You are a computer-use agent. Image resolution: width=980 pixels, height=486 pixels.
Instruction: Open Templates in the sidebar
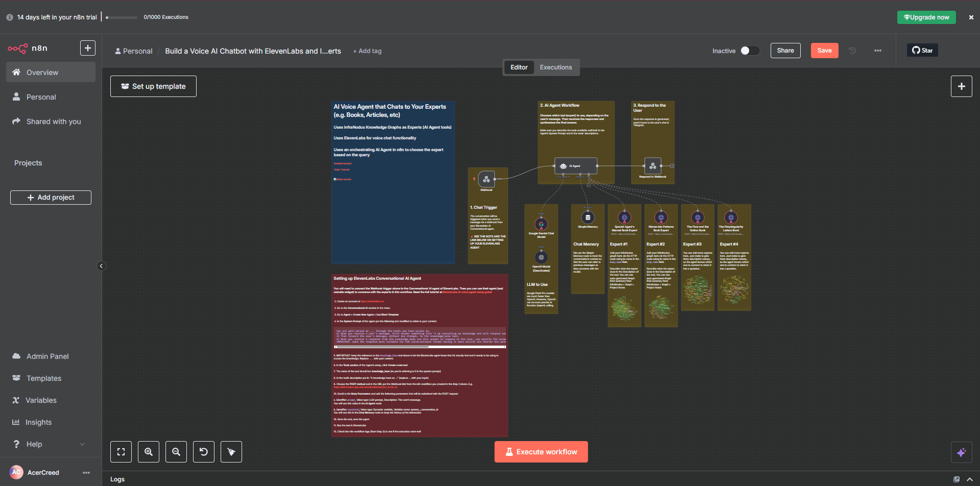(x=44, y=378)
